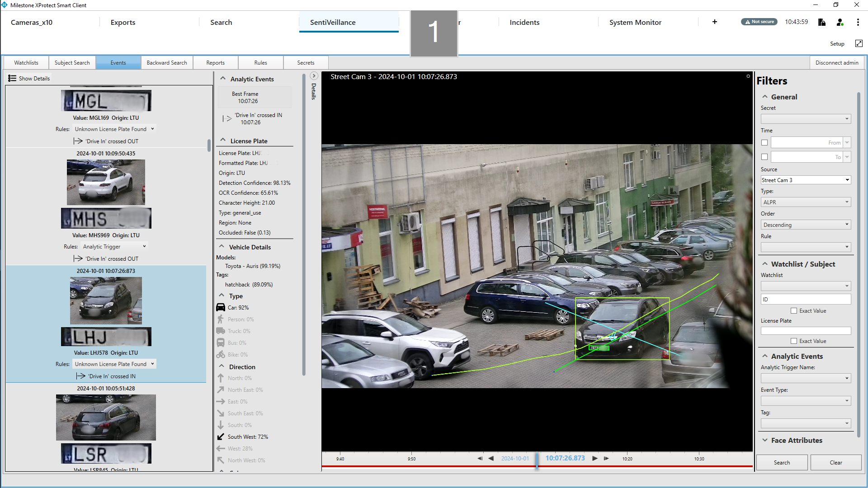This screenshot has width=868, height=488.
Task: Open the evidence lock icon
Action: (822, 22)
